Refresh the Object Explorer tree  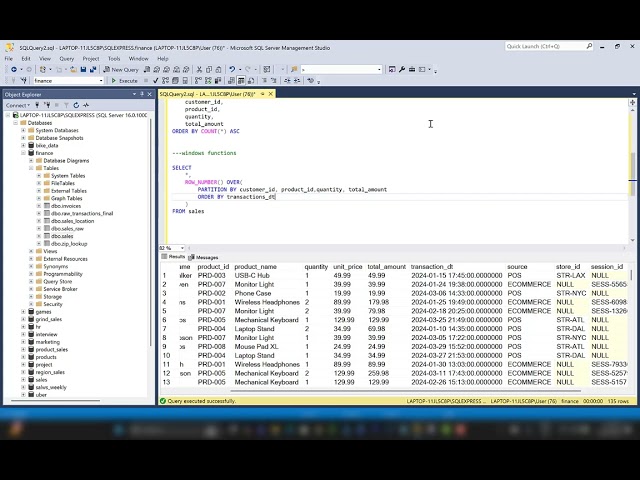coord(76,105)
